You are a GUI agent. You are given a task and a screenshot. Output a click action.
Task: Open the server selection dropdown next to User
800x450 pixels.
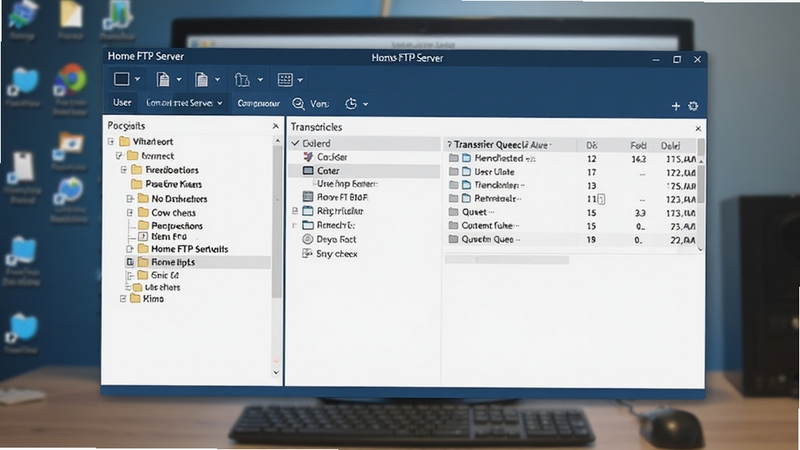click(x=184, y=103)
